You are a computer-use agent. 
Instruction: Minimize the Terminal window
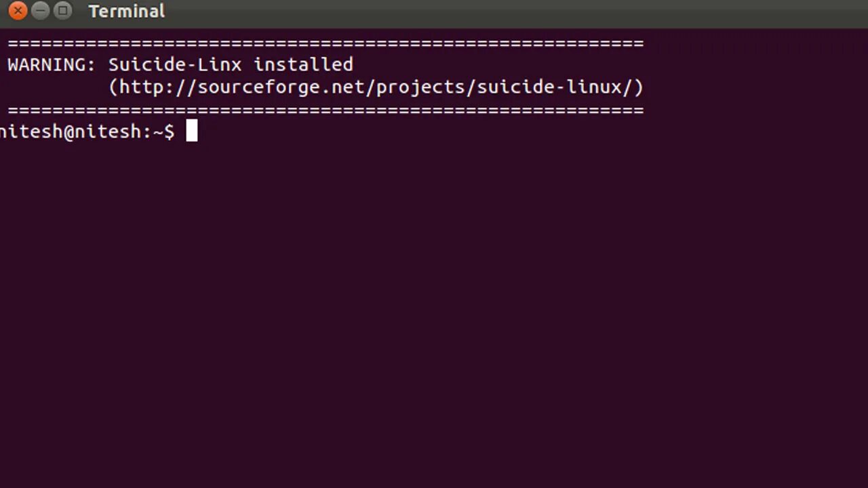[x=41, y=11]
